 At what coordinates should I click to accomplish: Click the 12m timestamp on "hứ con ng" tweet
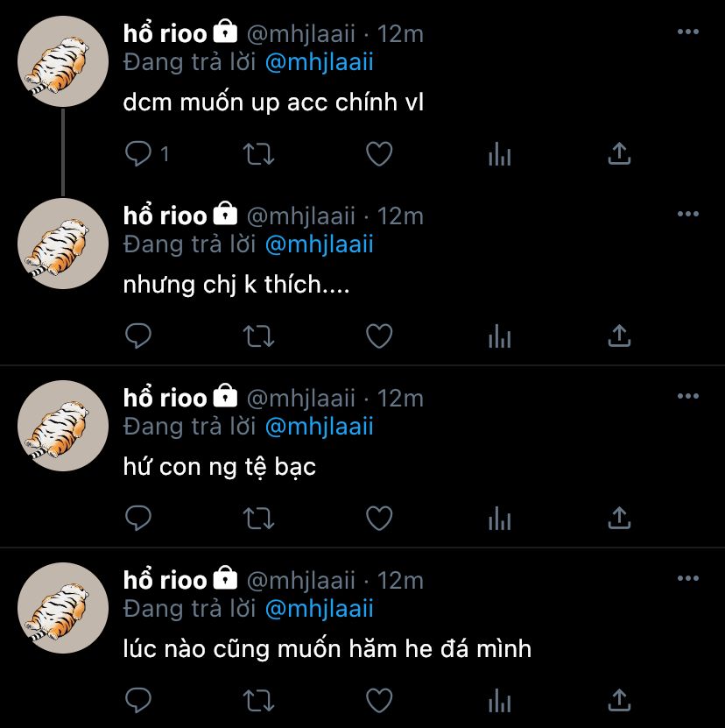pos(400,398)
